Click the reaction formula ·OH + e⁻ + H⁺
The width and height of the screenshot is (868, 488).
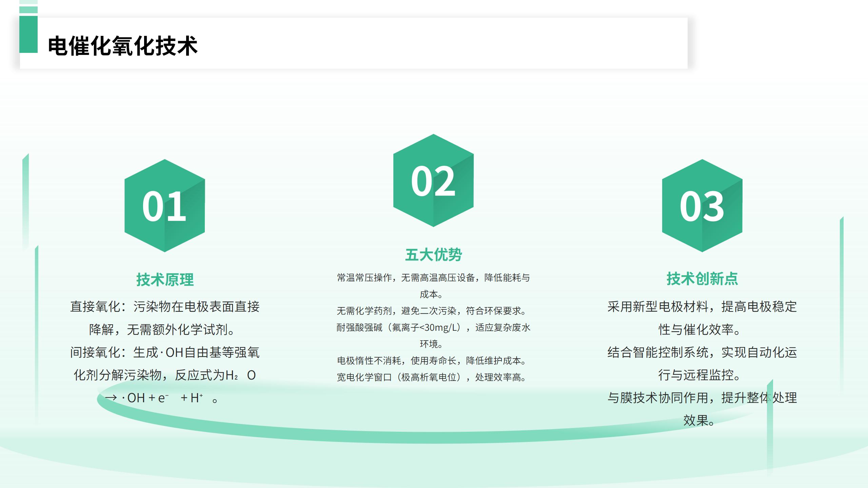162,398
